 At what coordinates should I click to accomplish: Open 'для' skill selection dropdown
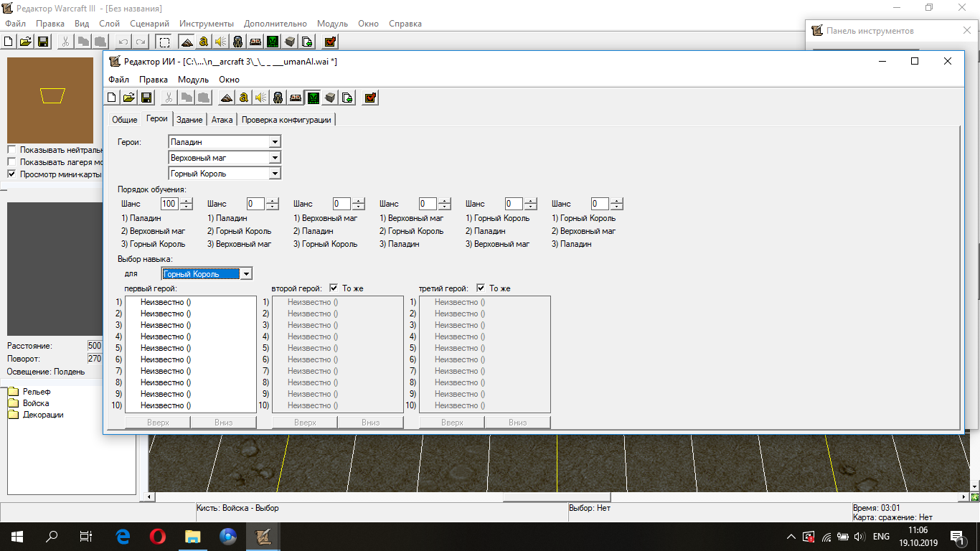pyautogui.click(x=246, y=273)
